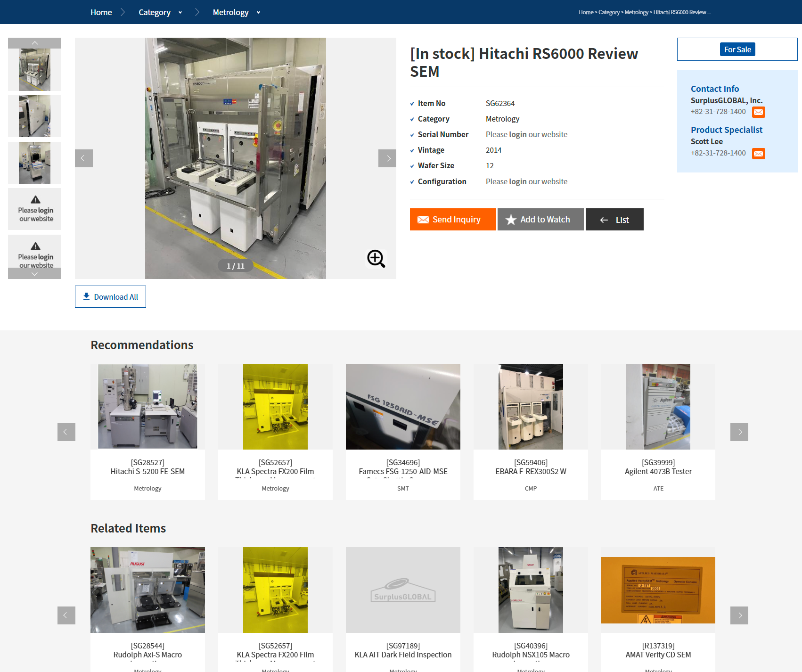
Task: Select the second product thumbnail image
Action: [x=34, y=116]
